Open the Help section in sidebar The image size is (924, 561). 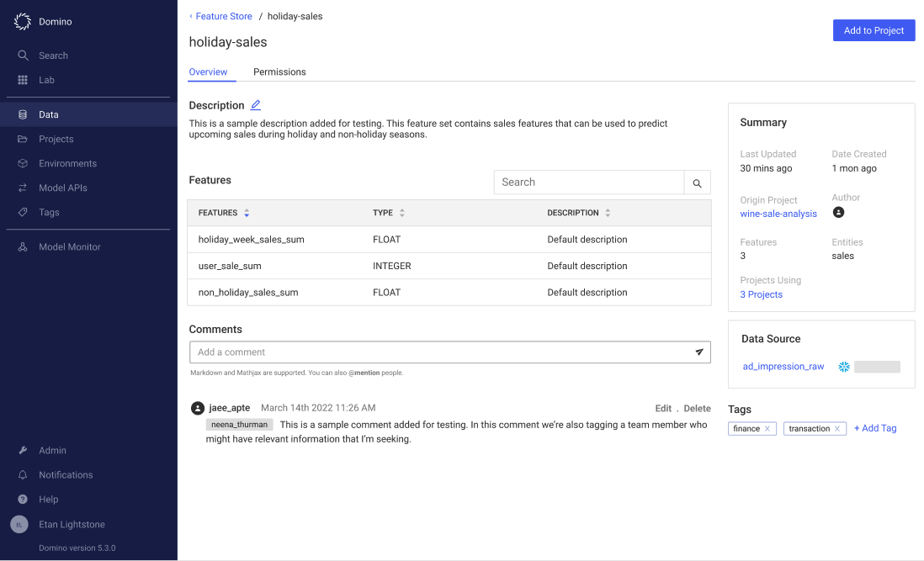tap(48, 500)
